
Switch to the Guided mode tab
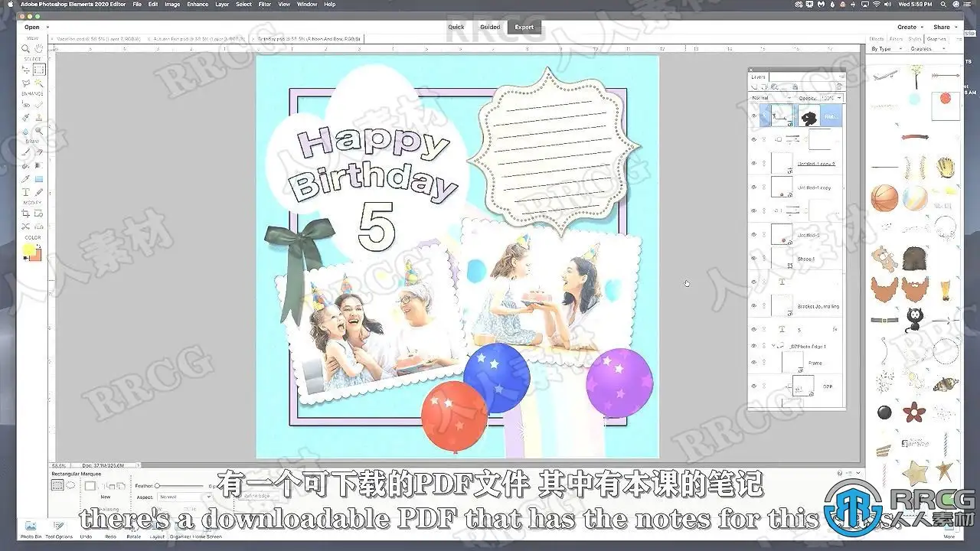[490, 27]
